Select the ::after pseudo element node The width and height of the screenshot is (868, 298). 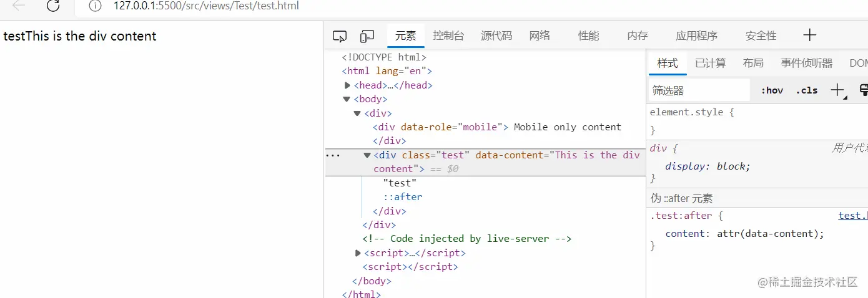pos(403,197)
